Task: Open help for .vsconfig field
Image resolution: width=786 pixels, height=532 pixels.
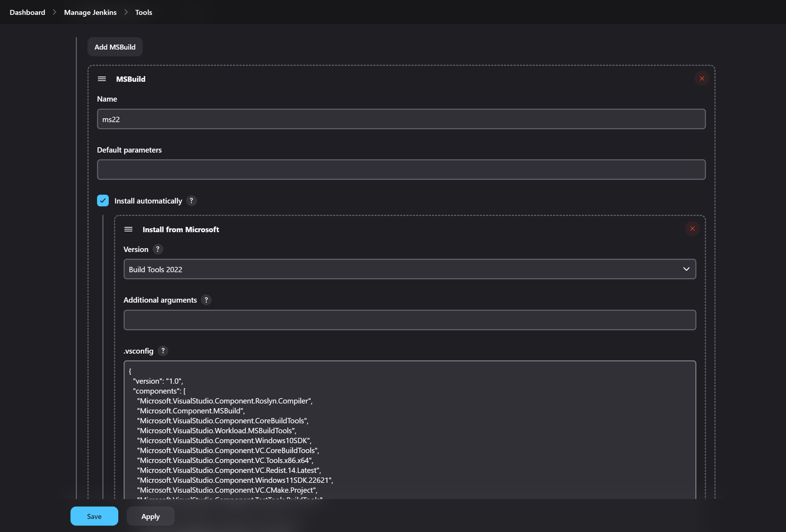Action: pyautogui.click(x=163, y=351)
